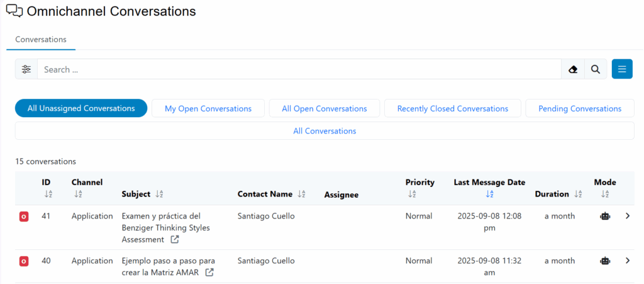Screen dimensions: 644x284
Task: Open external link icon for Matriz AMAR subject
Action: tap(209, 272)
